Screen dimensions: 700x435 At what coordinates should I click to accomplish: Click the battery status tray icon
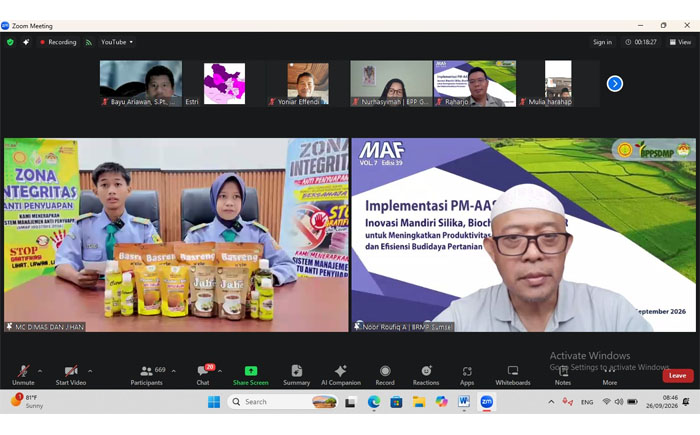point(633,402)
